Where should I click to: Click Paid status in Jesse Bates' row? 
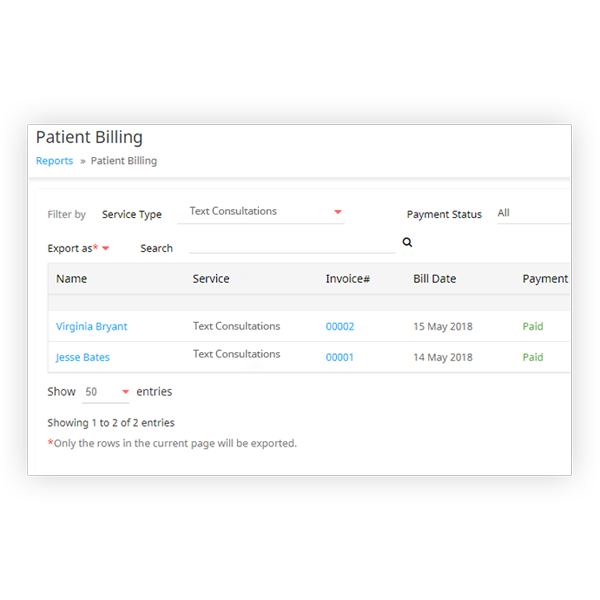click(x=533, y=357)
